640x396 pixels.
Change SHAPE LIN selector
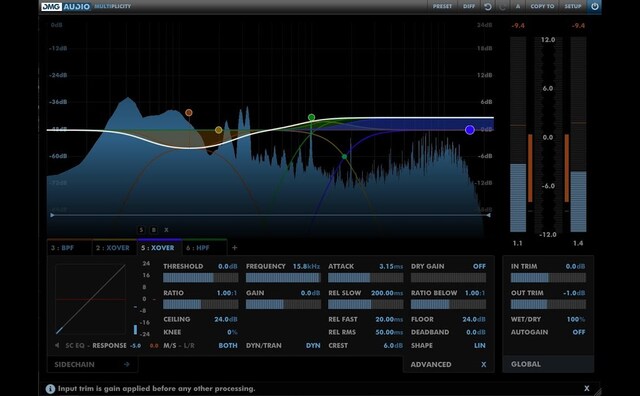point(480,345)
